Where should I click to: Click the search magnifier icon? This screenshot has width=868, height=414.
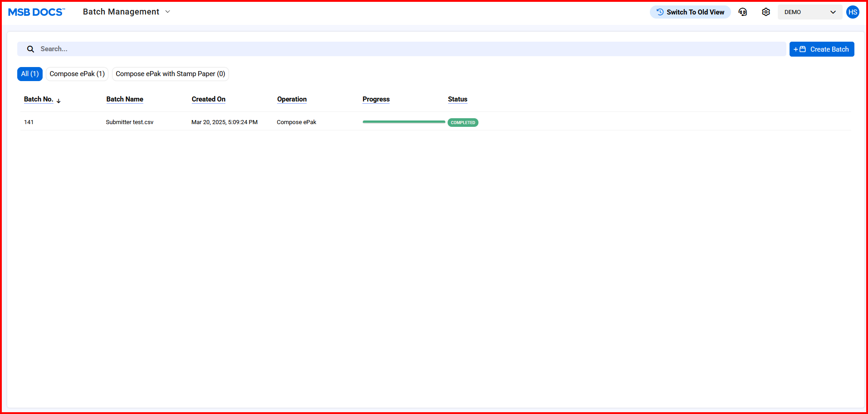(30, 49)
